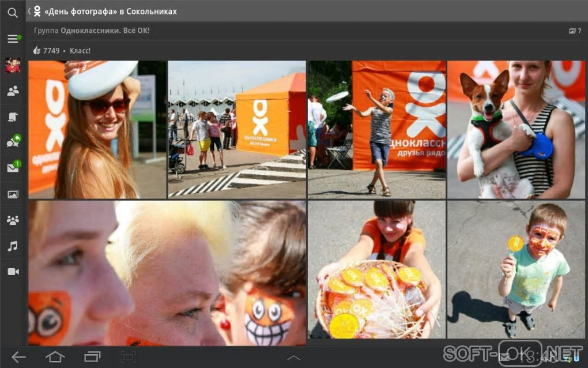Open discussions chat bubbles icon
Viewport: 588px width, 368px height.
point(13,141)
